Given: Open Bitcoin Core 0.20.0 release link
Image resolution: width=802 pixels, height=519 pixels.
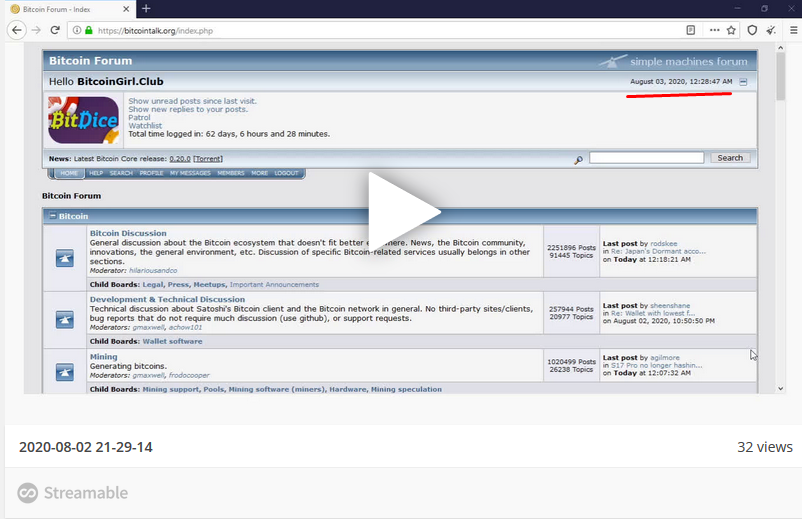Looking at the screenshot, I should [x=180, y=159].
